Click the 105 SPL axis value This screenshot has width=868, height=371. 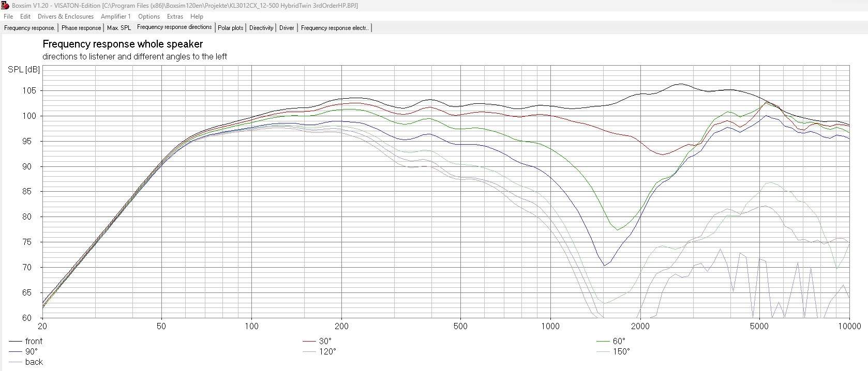(x=29, y=90)
